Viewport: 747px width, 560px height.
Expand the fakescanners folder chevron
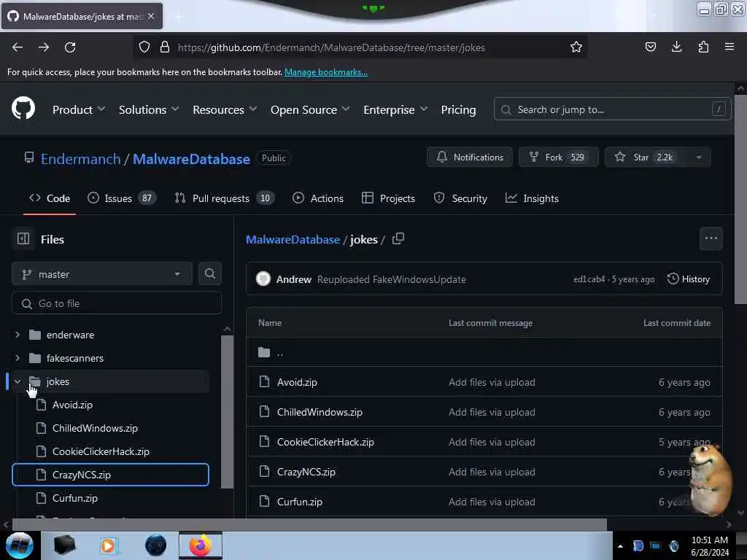point(18,357)
